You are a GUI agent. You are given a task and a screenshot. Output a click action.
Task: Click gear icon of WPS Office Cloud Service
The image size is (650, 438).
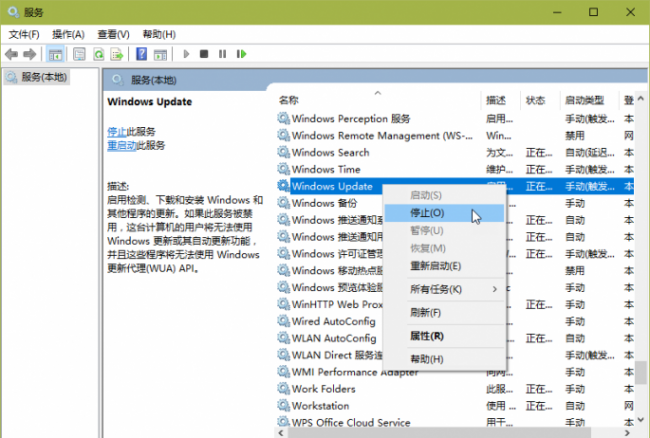pos(284,422)
